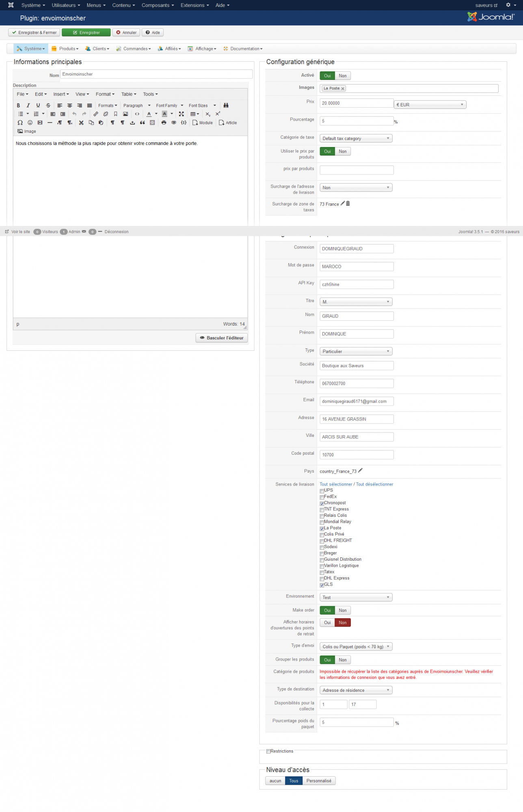Edit country_France_73 with pencil icon
Viewport: 523px width, 812px height.
[360, 471]
